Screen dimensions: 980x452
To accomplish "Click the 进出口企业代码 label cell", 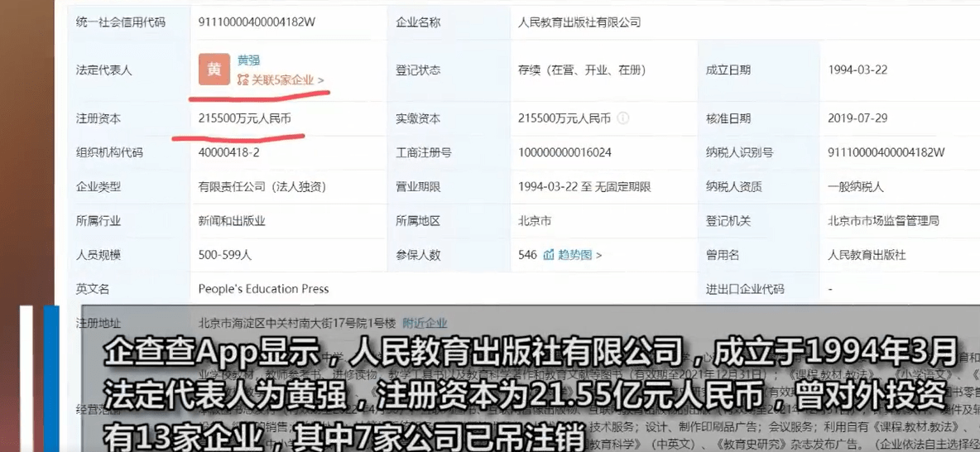I will click(x=759, y=289).
